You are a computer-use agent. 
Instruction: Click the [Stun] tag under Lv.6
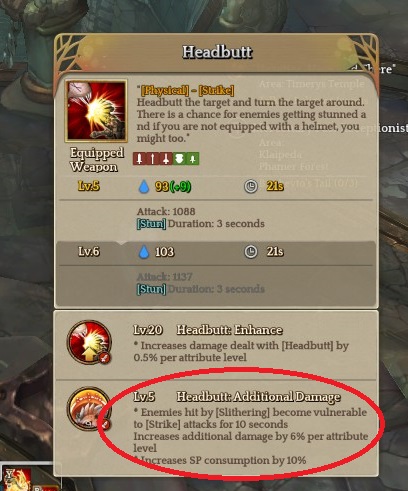click(151, 289)
